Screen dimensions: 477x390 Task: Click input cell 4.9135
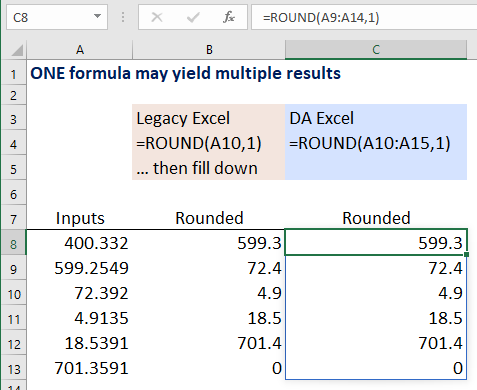[x=80, y=318]
